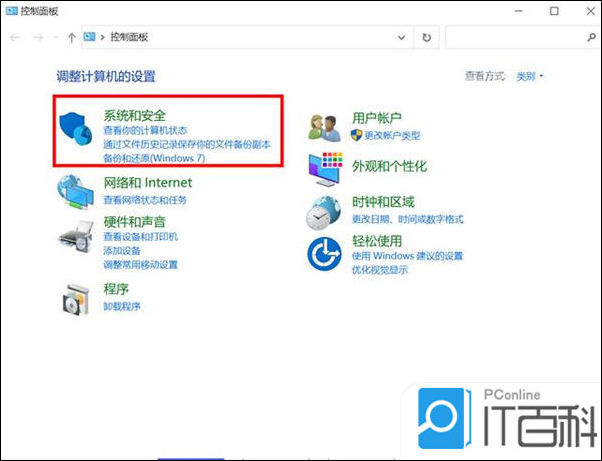The width and height of the screenshot is (602, 461).
Task: Click 查看你的计算机状态 link
Action: point(145,130)
